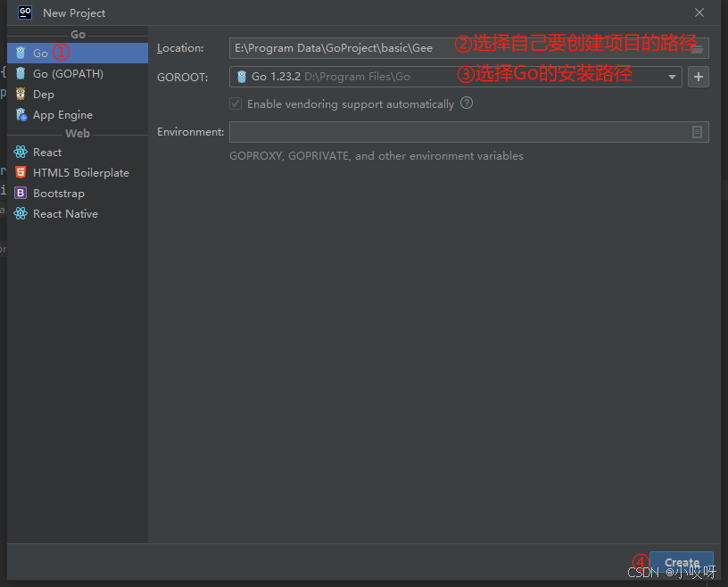Click the Location path field
The width and height of the screenshot is (728, 587).
(469, 48)
